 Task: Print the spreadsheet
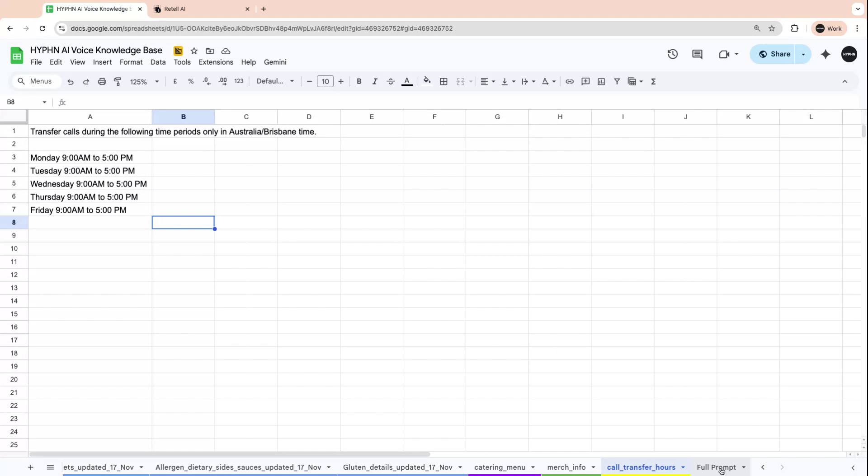(x=102, y=81)
